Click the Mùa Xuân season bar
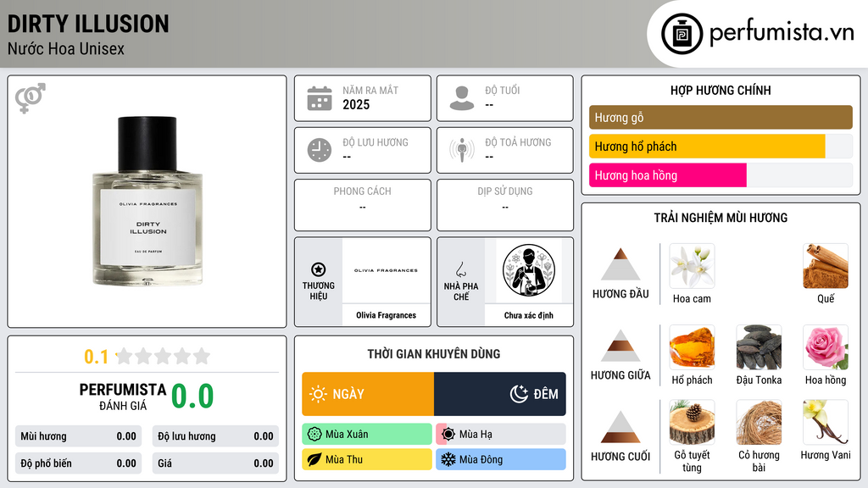This screenshot has height=488, width=868. click(367, 435)
